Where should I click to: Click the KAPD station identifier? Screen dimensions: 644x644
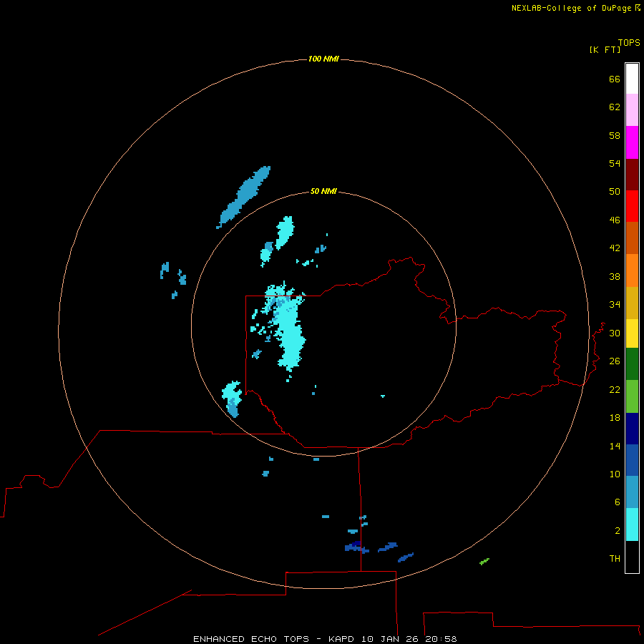343,639
